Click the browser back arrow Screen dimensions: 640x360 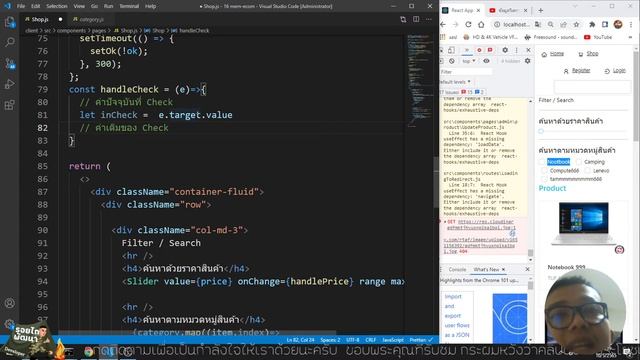[443, 24]
